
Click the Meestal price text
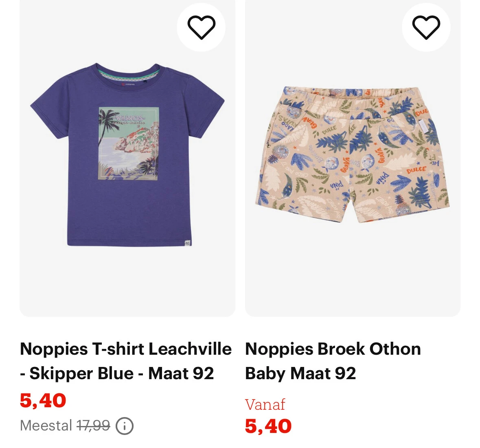coord(45,426)
